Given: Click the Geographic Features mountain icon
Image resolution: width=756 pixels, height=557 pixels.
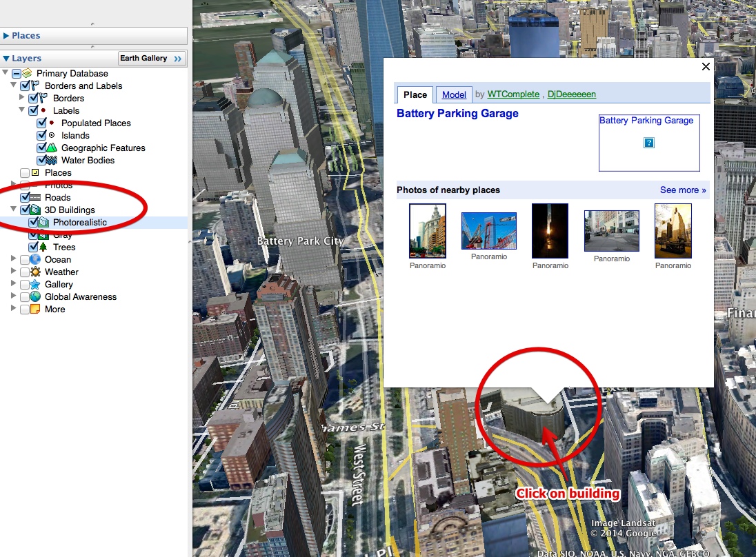Looking at the screenshot, I should point(52,148).
